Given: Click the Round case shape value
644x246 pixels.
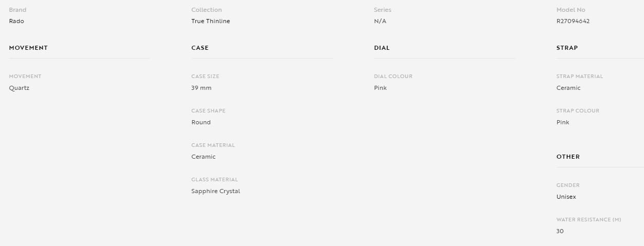Looking at the screenshot, I should coord(201,122).
